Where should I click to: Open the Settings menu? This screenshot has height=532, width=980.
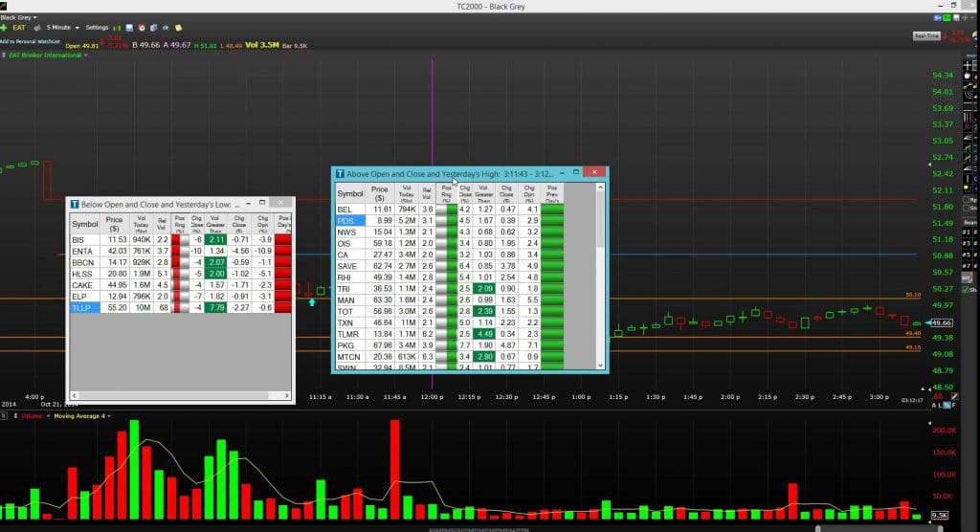click(x=97, y=28)
